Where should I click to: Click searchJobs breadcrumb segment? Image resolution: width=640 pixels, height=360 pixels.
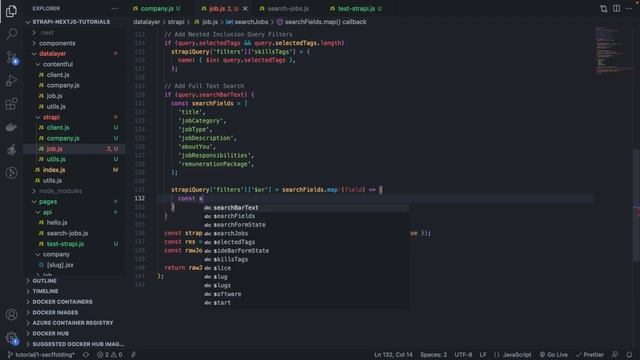point(247,22)
